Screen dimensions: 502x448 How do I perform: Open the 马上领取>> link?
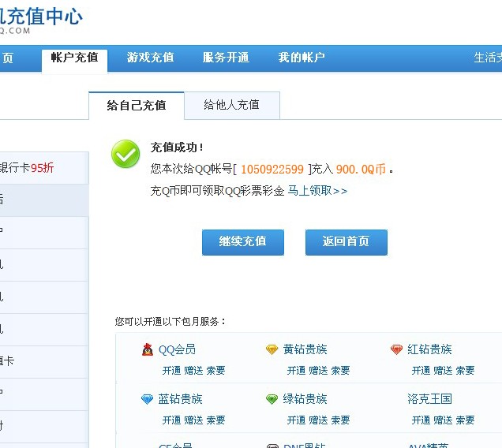tap(317, 191)
